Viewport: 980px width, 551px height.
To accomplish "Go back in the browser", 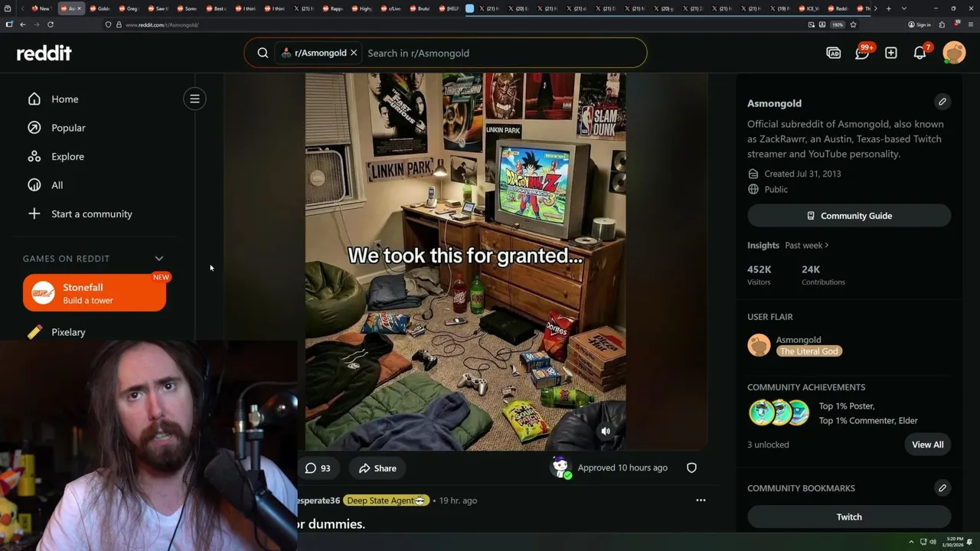I will [23, 24].
